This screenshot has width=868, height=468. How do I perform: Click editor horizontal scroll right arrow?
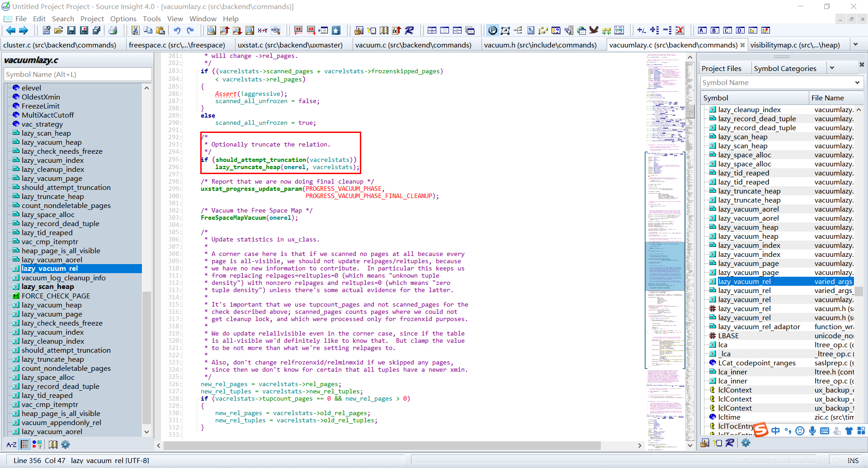point(640,445)
